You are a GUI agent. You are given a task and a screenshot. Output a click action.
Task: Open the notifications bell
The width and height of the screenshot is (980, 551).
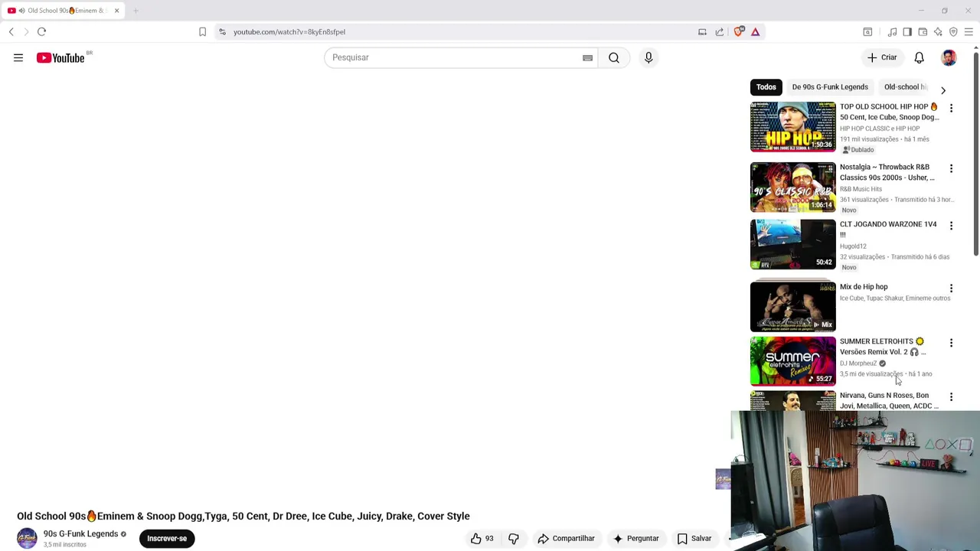(x=920, y=57)
